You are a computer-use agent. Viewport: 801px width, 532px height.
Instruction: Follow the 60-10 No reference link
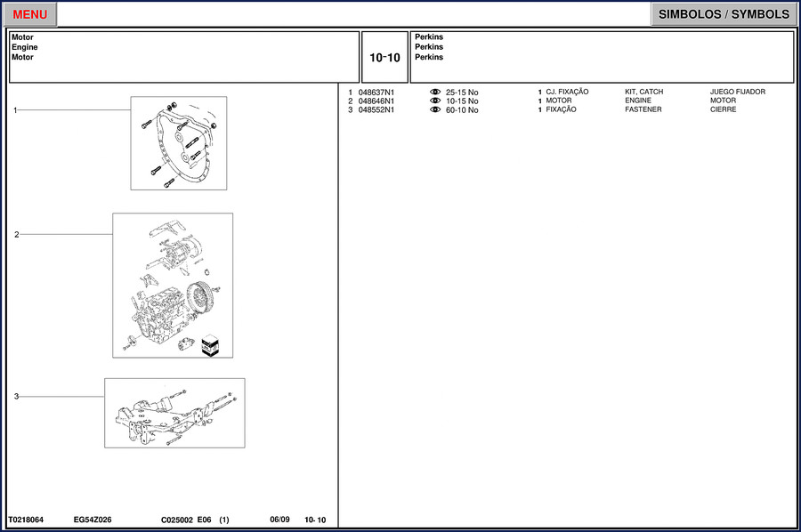[462, 109]
